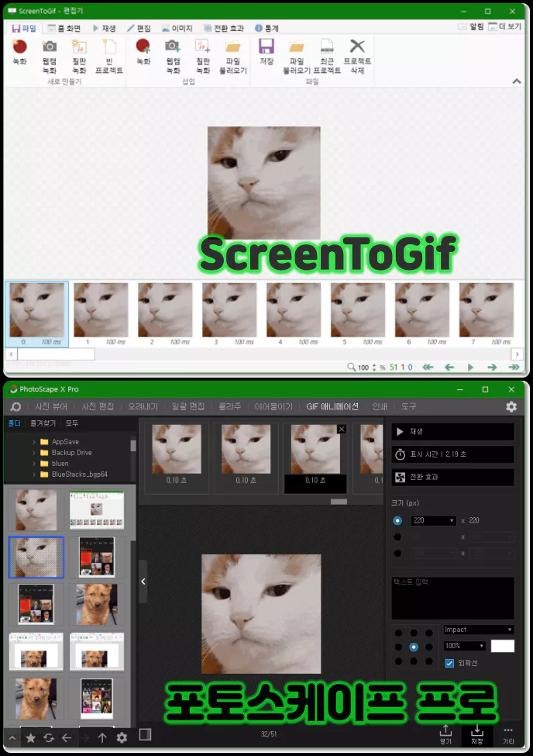Screen dimensions: 533x756
Task: Jump to last frame in ScreenToGif
Action: click(x=514, y=368)
